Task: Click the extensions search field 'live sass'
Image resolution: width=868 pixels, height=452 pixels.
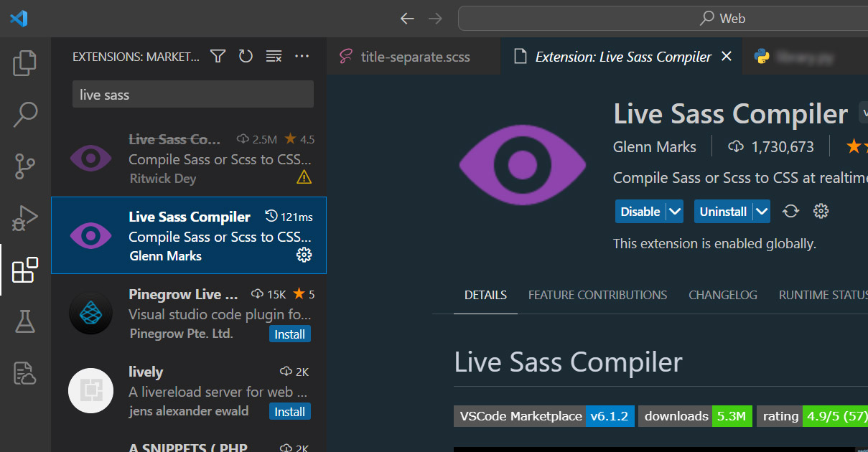Action: 193,95
